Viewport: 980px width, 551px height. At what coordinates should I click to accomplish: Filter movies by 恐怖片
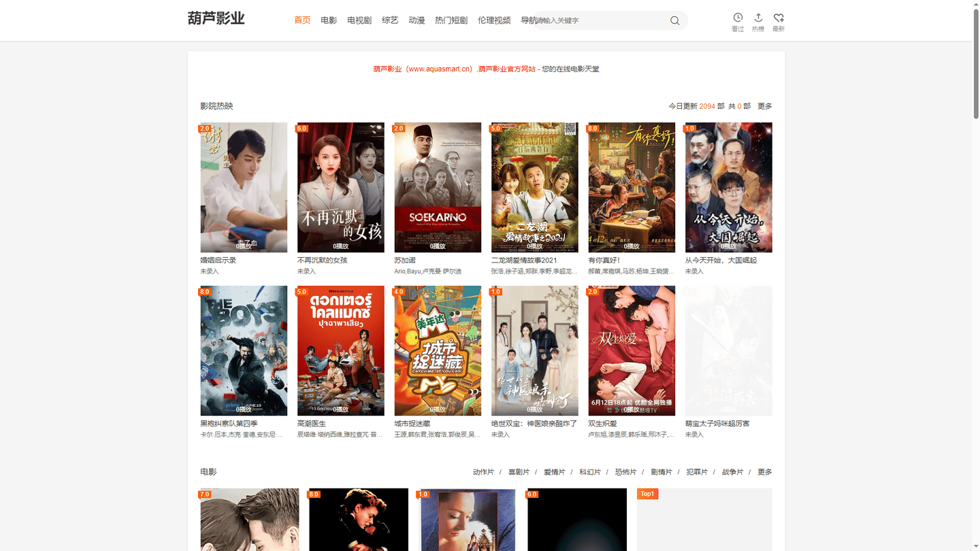click(x=625, y=472)
